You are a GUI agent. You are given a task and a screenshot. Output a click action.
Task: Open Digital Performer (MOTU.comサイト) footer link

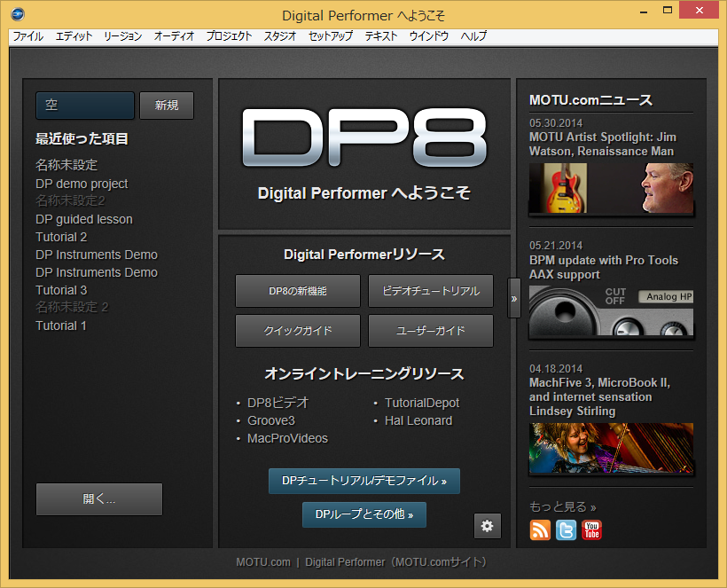(396, 562)
